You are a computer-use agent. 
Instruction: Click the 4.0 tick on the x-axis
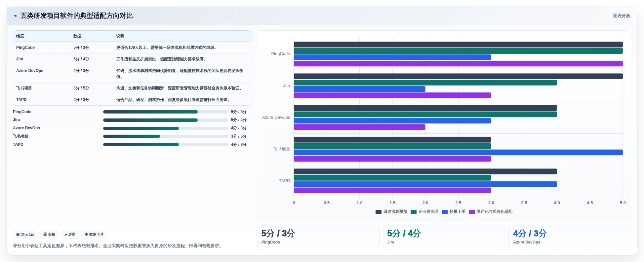557,203
